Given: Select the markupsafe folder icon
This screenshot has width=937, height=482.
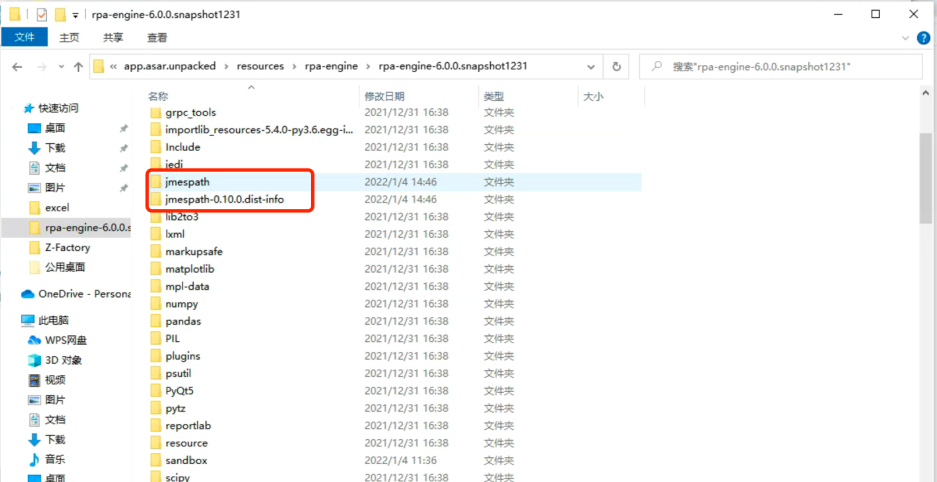Looking at the screenshot, I should [x=155, y=251].
